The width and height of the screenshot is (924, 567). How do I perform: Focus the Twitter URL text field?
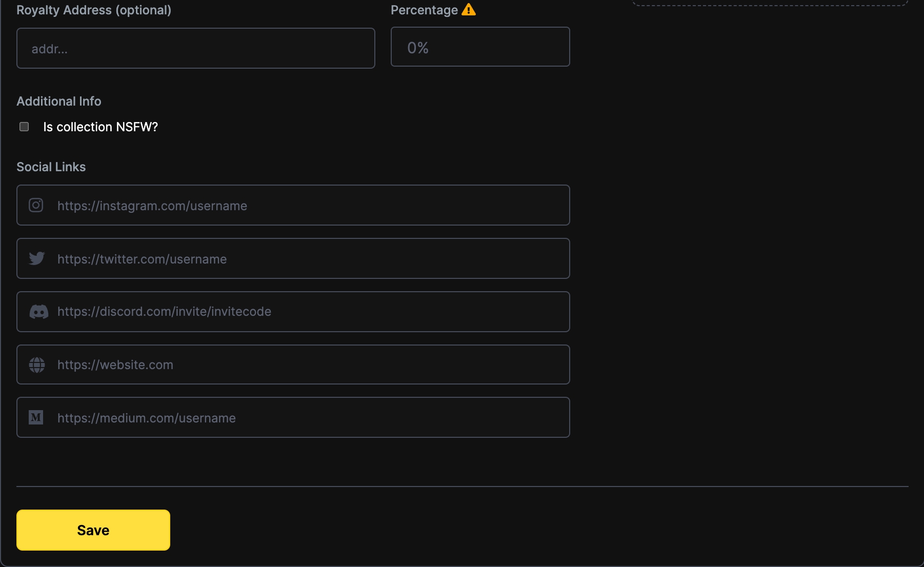click(x=308, y=259)
